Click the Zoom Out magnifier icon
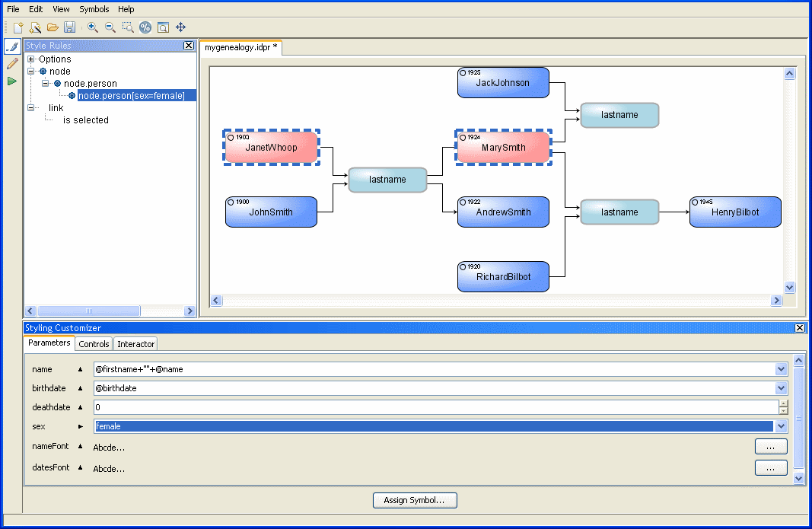Image resolution: width=812 pixels, height=529 pixels. point(110,27)
